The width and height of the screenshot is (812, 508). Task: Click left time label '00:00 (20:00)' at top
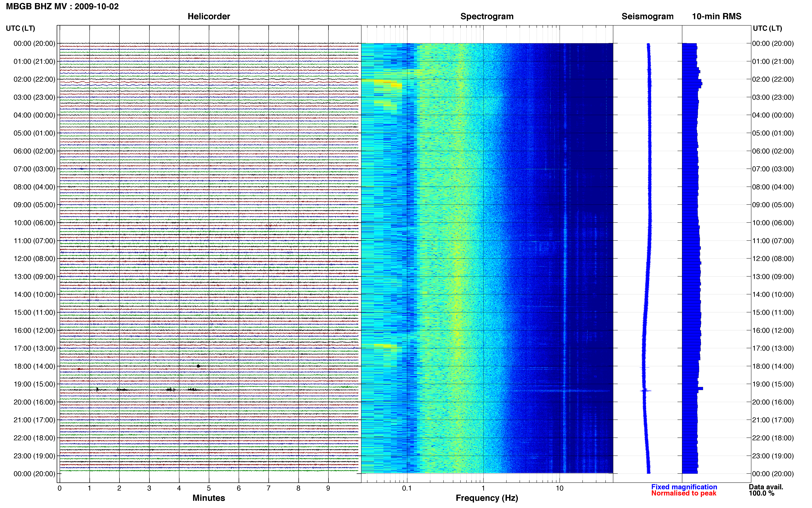[34, 43]
